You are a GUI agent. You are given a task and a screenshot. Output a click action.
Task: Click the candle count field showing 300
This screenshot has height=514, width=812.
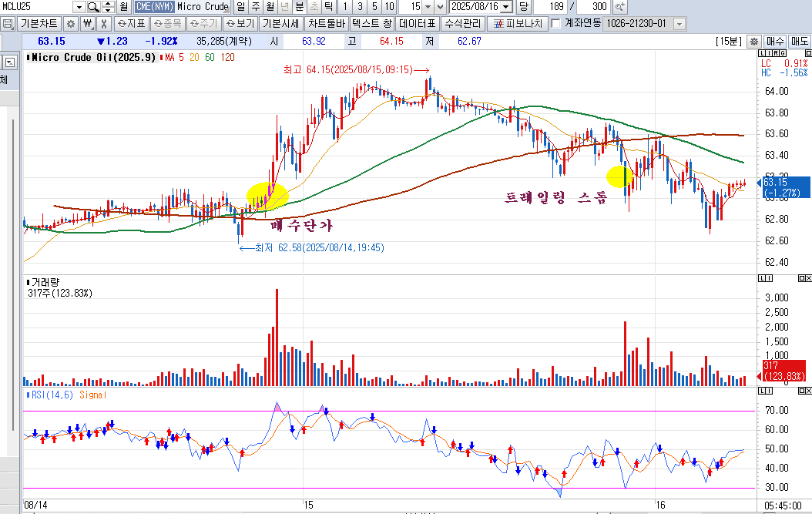click(x=593, y=7)
